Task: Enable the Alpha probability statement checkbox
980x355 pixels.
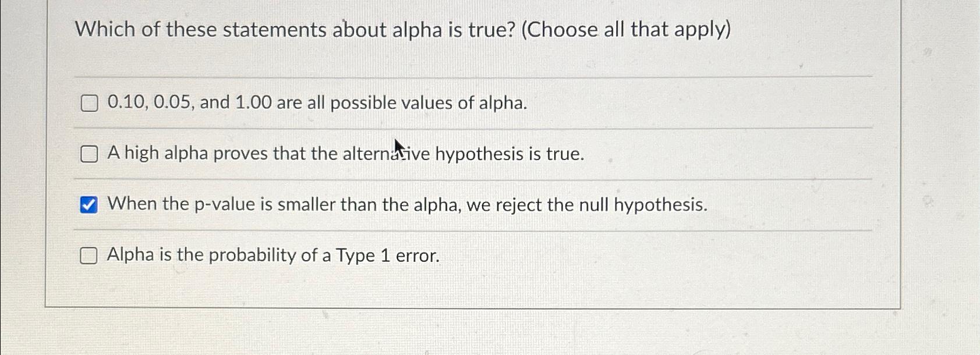Action: coord(89,254)
